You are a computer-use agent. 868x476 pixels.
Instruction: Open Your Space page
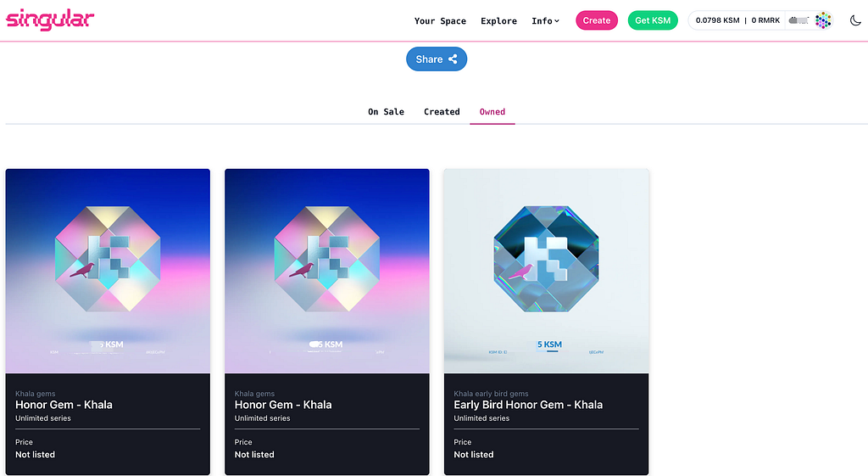(x=440, y=20)
